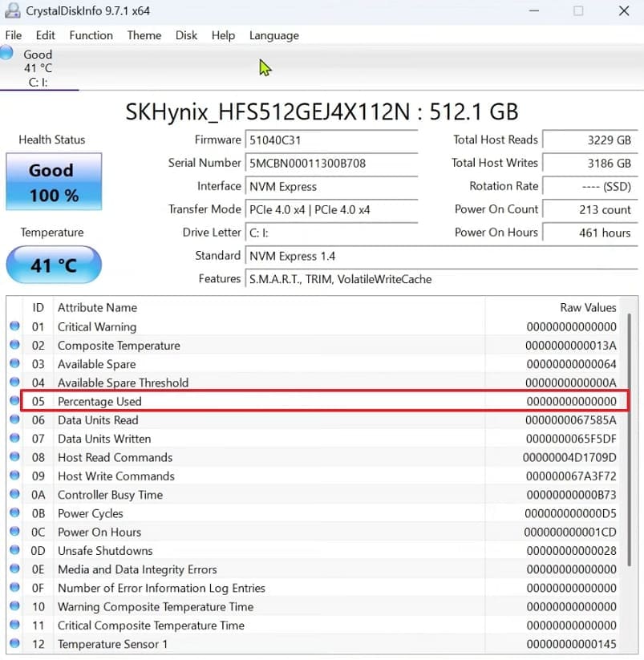Click the status dot for Controller Busy Time
This screenshot has height=660, width=644.
14,493
